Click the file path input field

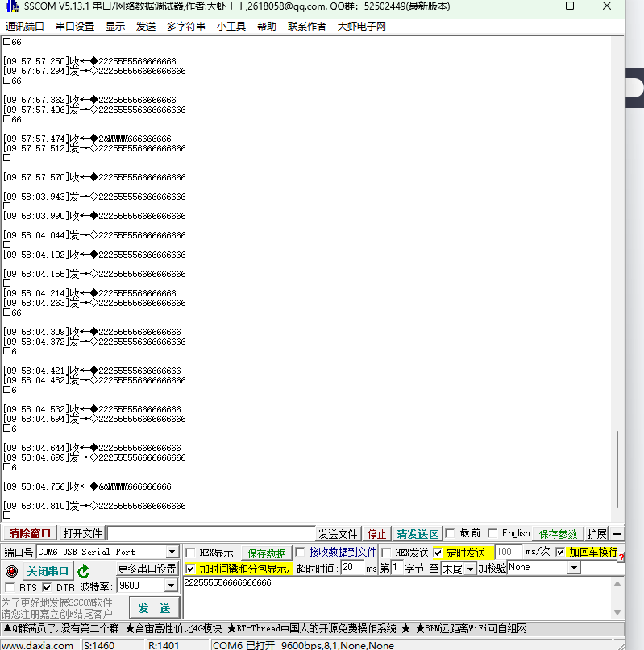[211, 533]
